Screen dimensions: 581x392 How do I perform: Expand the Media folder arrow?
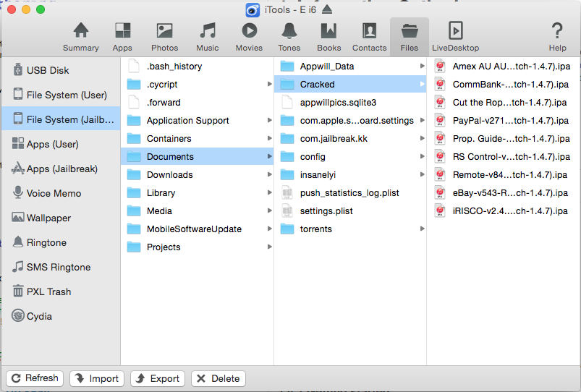pyautogui.click(x=270, y=210)
